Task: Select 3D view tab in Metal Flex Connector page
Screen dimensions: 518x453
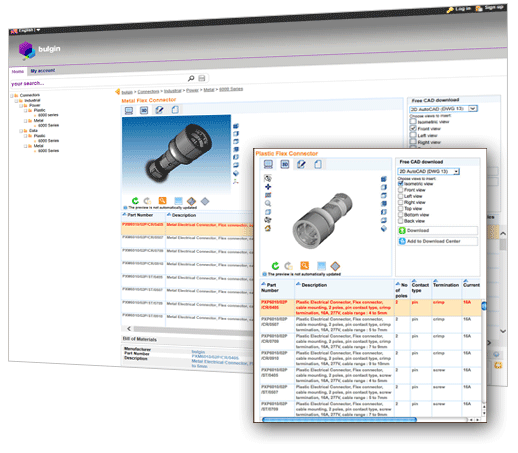Action: [144, 110]
